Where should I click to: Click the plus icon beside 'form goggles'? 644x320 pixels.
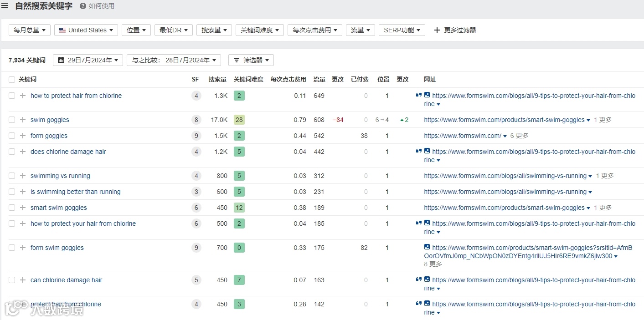click(x=23, y=136)
